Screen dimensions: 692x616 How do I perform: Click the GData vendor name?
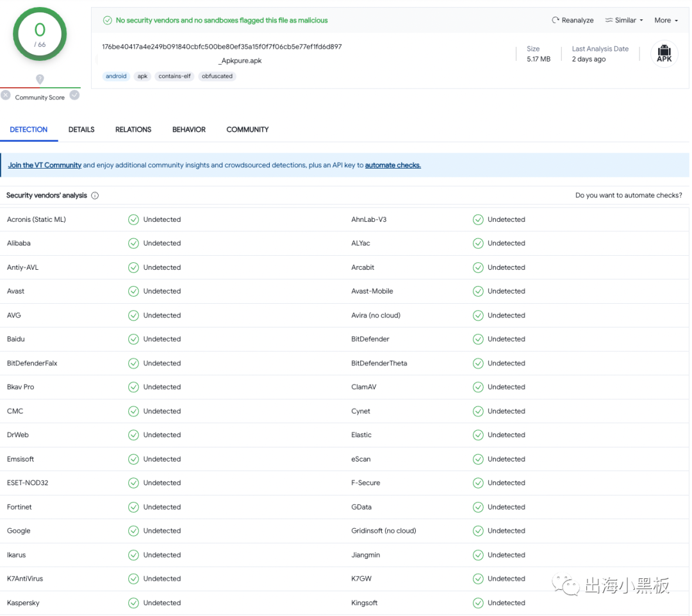coord(361,507)
